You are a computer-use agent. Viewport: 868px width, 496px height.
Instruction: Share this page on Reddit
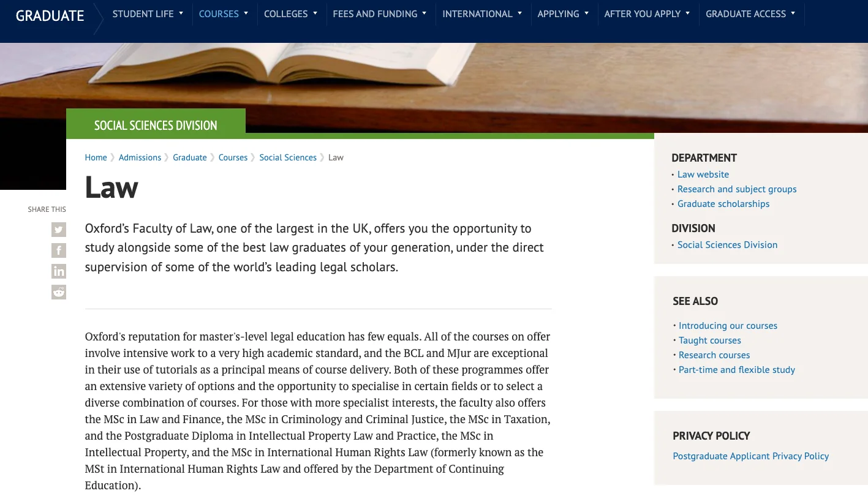coord(59,292)
